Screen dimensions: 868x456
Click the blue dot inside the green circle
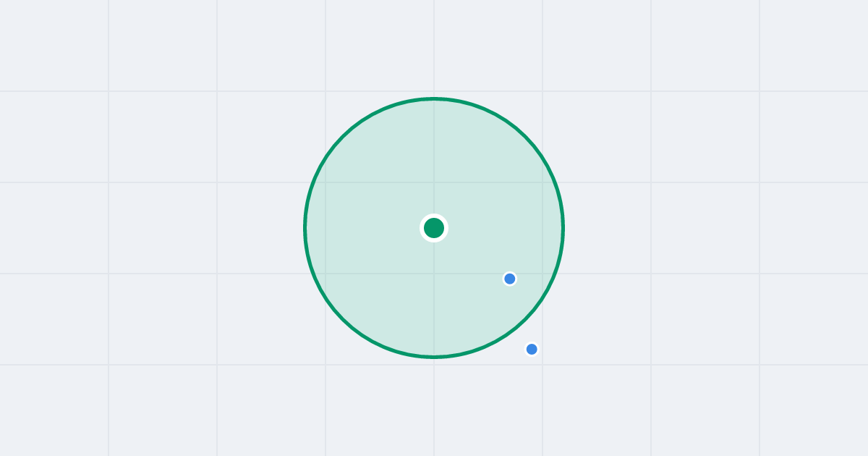pyautogui.click(x=510, y=279)
